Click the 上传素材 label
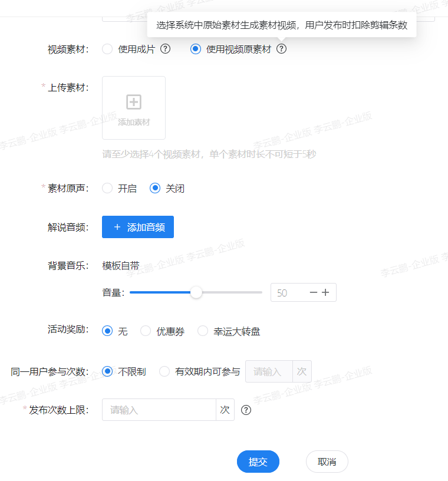This screenshot has height=481, width=448. click(x=68, y=88)
